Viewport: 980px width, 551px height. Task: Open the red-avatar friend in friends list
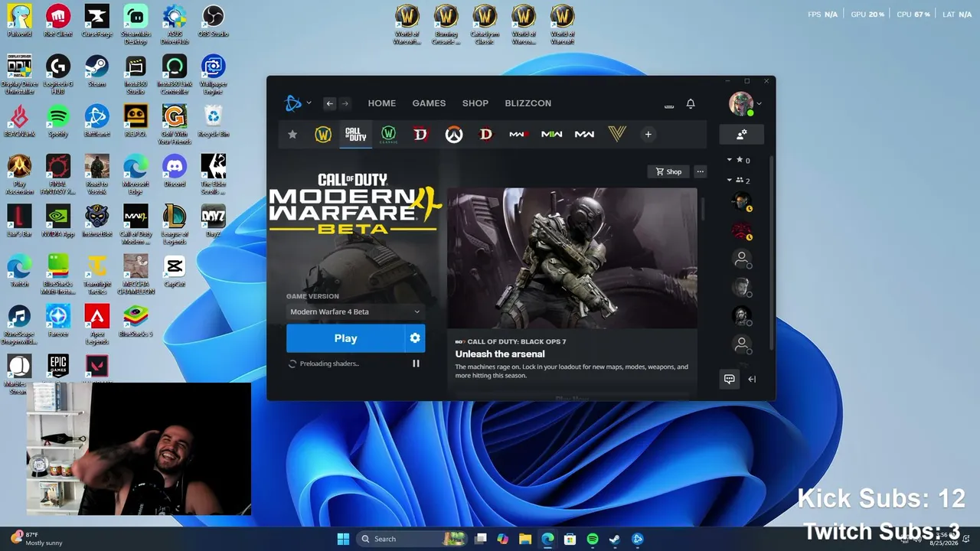(x=741, y=230)
